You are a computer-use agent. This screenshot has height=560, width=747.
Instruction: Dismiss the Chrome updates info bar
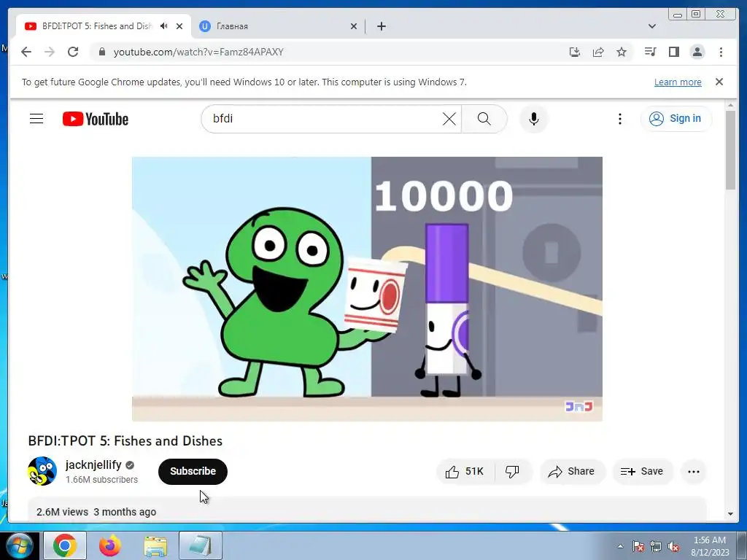(719, 82)
